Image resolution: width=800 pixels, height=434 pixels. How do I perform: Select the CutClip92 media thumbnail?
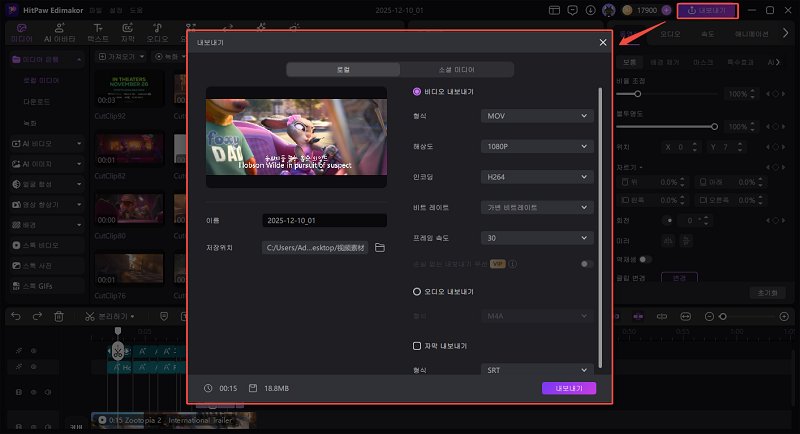click(x=129, y=90)
